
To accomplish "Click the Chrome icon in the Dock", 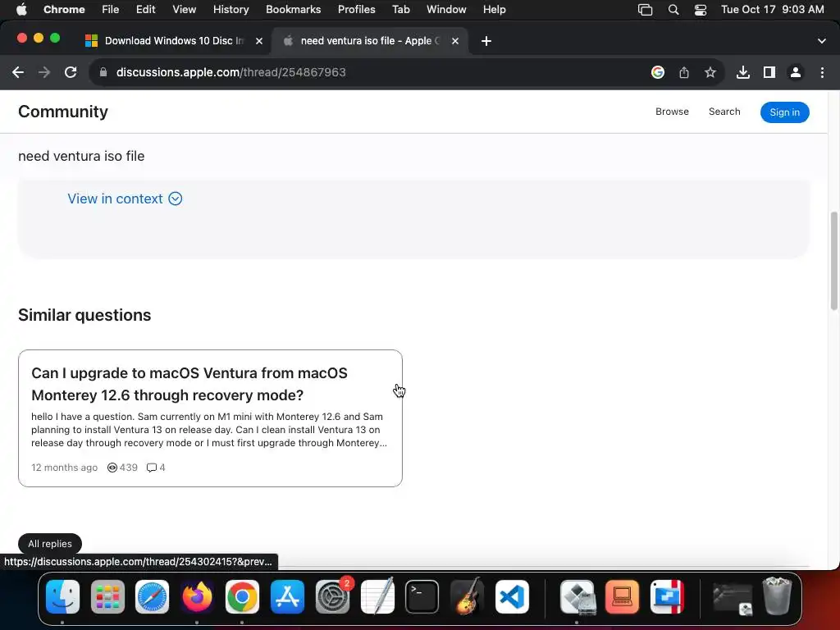I will pyautogui.click(x=242, y=596).
